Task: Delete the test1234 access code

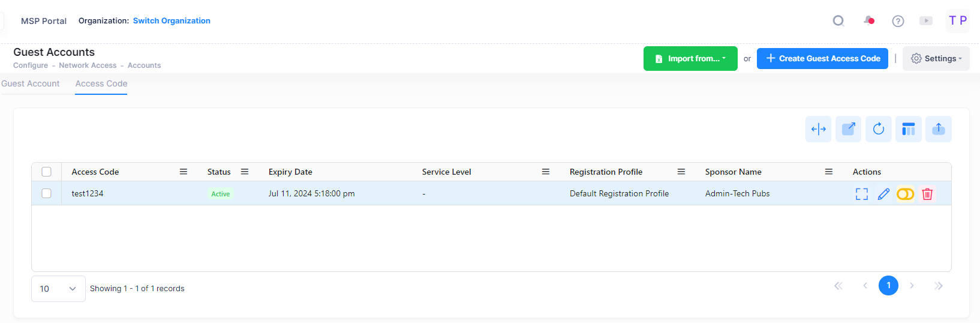Action: tap(927, 194)
